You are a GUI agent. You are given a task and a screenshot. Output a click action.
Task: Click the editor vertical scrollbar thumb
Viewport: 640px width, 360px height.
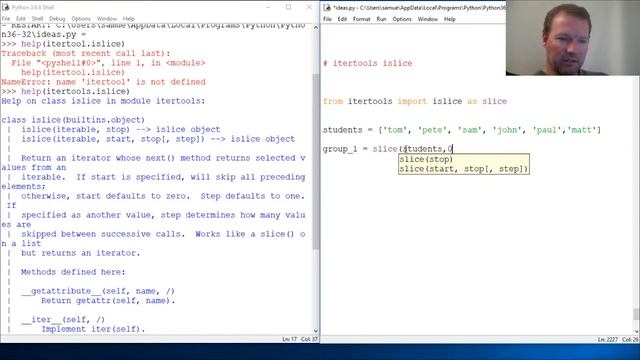[x=636, y=315]
